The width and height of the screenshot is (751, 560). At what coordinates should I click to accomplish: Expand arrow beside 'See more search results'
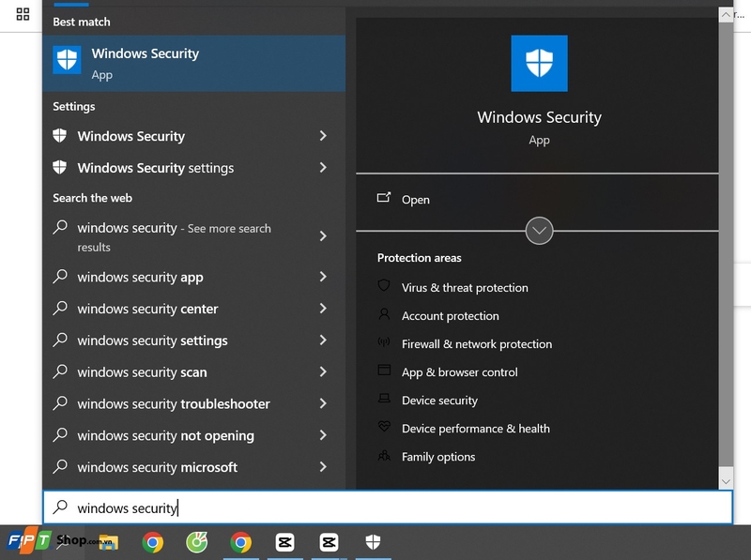[x=323, y=236]
